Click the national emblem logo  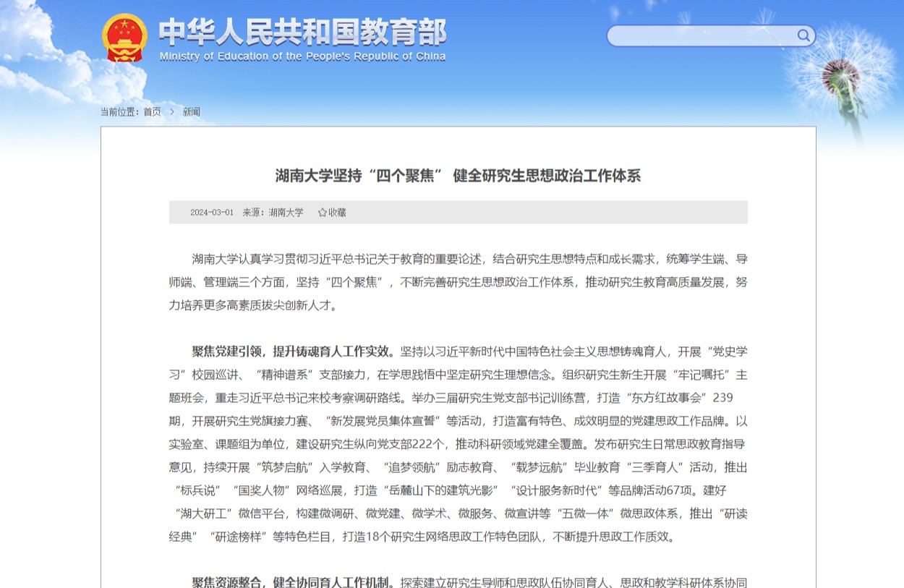[124, 38]
